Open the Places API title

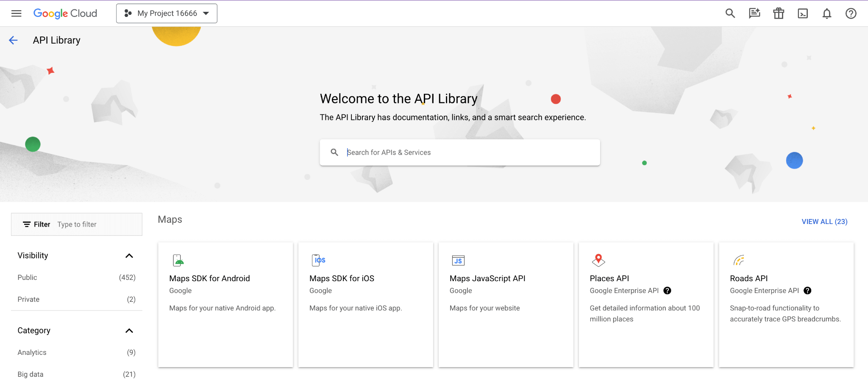coord(609,279)
